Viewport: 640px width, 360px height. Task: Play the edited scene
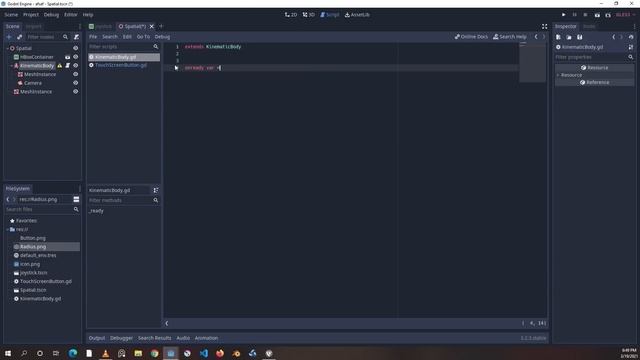point(597,15)
